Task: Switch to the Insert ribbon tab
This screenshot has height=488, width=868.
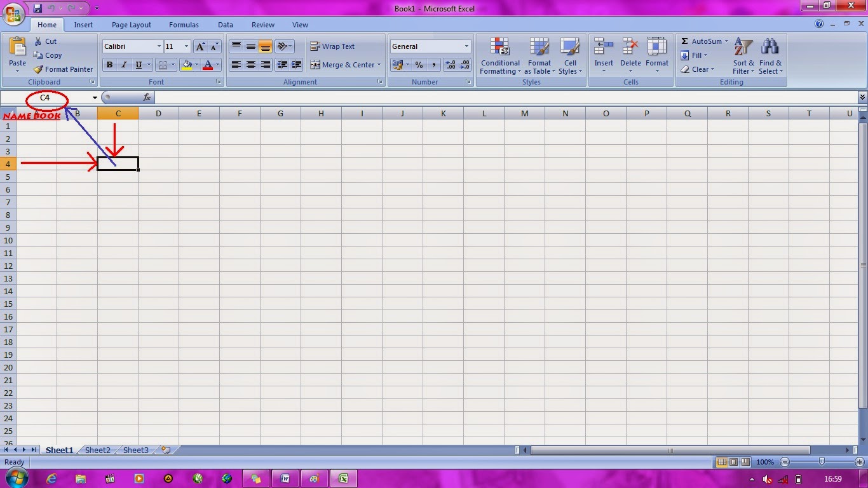Action: [x=83, y=25]
